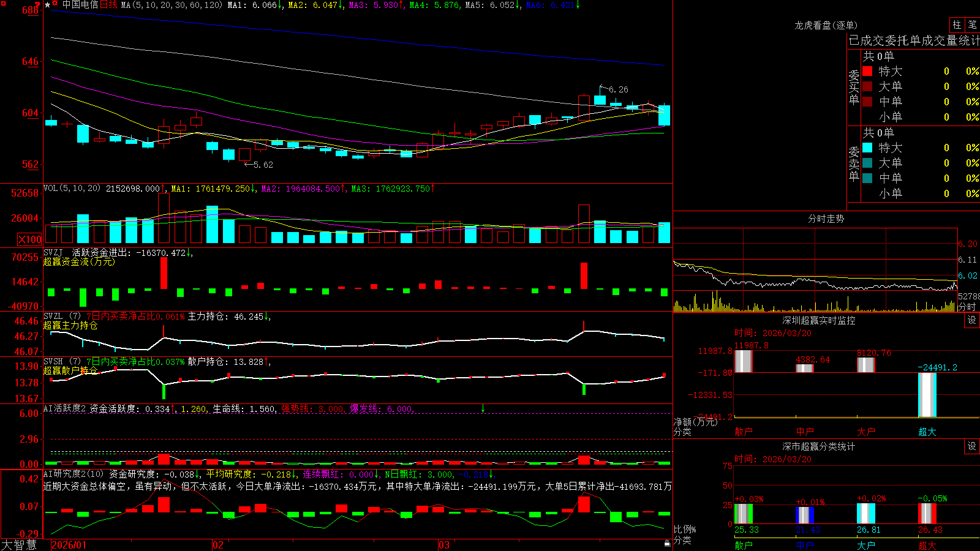Click the red 特大 buy-order color swatch
This screenshot has height=551, width=980.
[x=867, y=71]
